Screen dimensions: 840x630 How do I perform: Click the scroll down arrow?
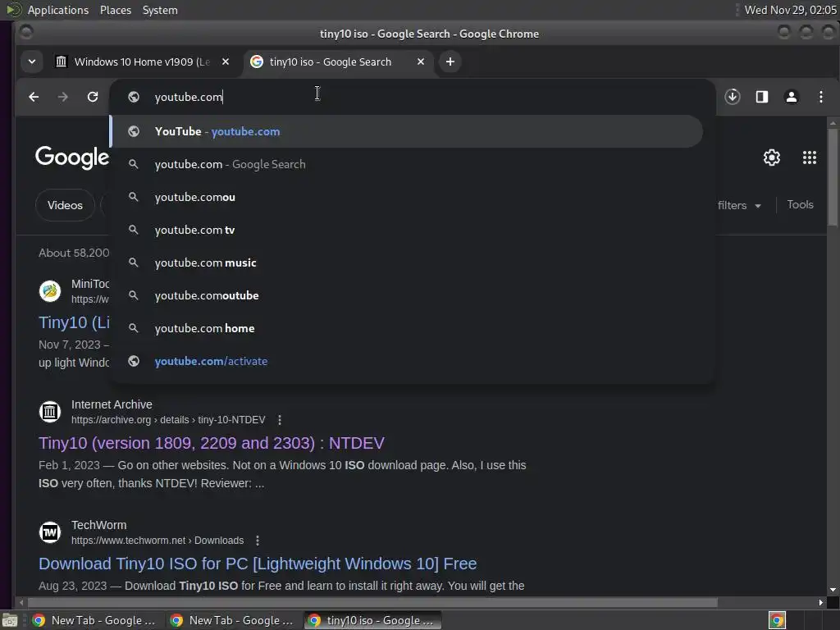click(x=833, y=590)
